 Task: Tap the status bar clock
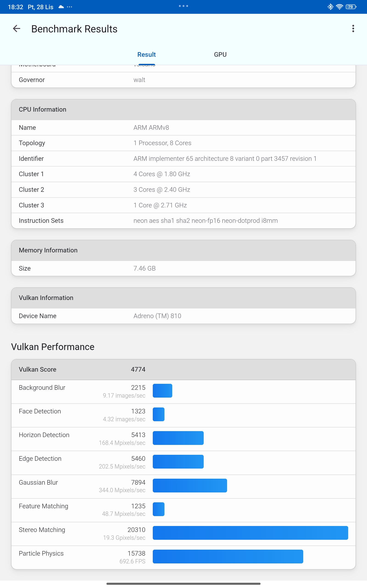coord(16,7)
